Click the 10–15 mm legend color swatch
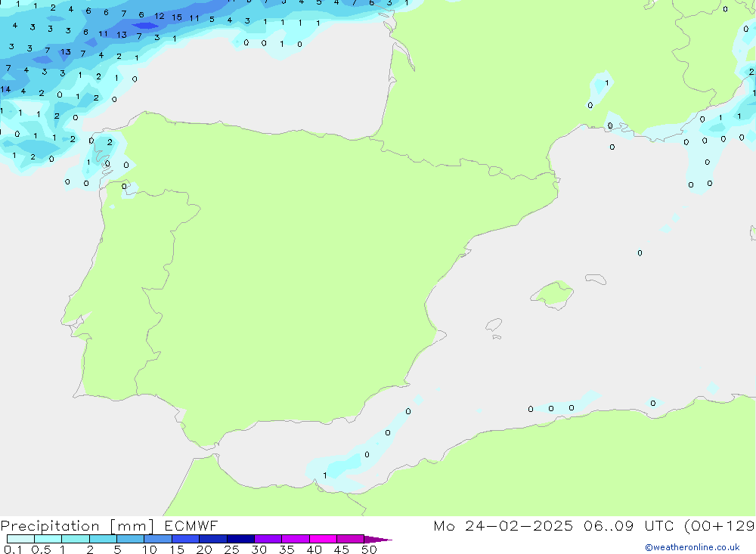The width and height of the screenshot is (756, 554). [x=158, y=539]
